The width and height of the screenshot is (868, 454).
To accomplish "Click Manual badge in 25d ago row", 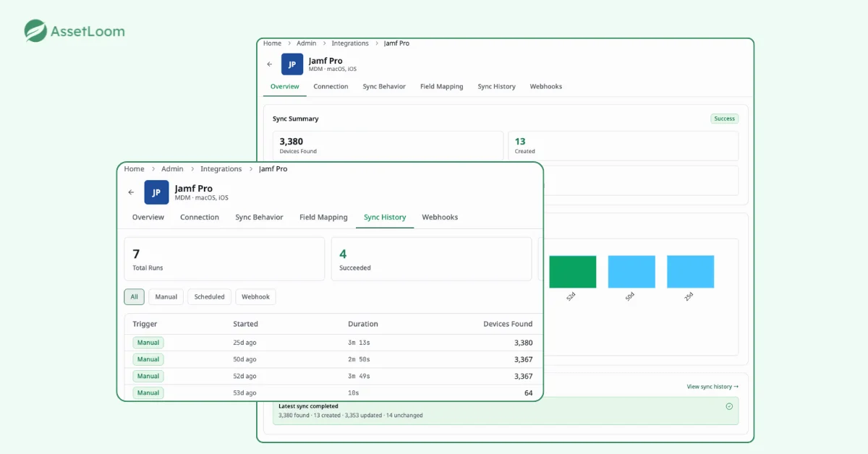I will 148,343.
